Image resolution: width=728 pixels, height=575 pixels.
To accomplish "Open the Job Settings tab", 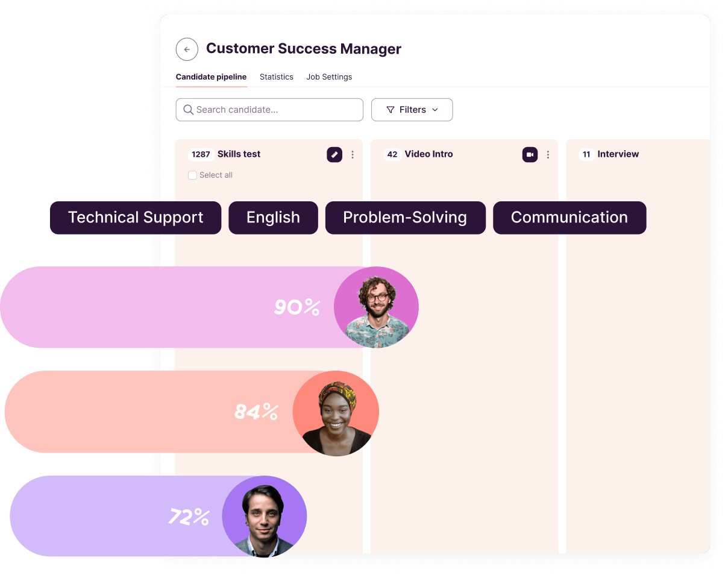I will click(329, 77).
